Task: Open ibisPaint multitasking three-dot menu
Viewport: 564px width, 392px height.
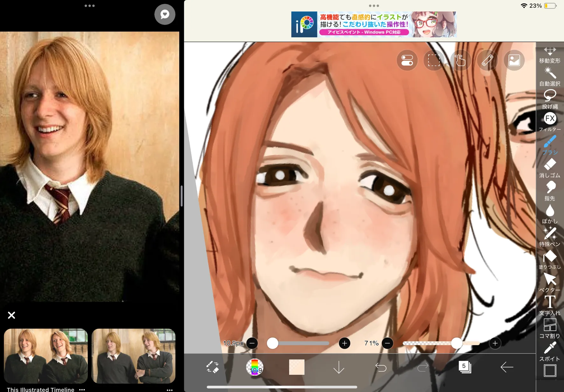Action: click(374, 6)
